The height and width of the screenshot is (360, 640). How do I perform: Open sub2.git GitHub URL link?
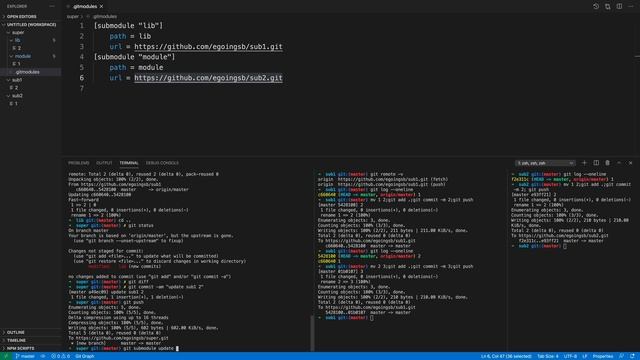click(x=208, y=78)
